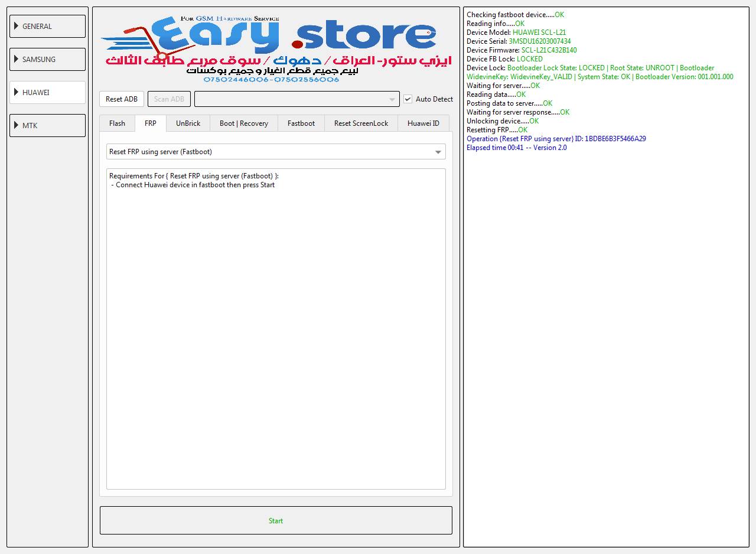This screenshot has width=756, height=554.
Task: Click the "Connect Huawei device in fastboot" requirement line
Action: (x=193, y=185)
